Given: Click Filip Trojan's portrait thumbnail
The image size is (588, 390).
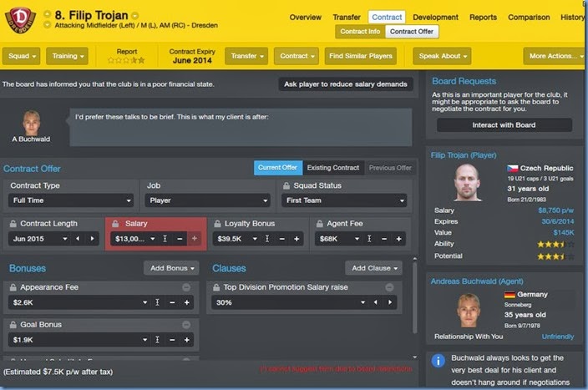Looking at the screenshot, I should click(467, 183).
